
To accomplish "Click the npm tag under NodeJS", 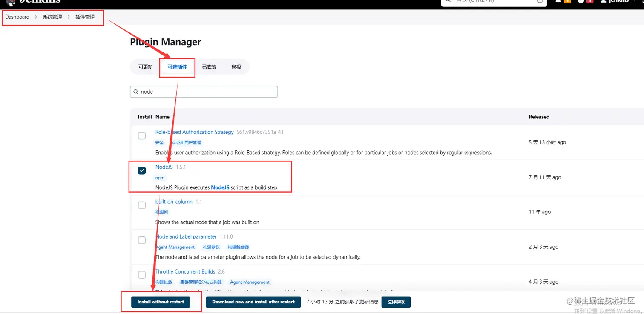I will pyautogui.click(x=160, y=178).
